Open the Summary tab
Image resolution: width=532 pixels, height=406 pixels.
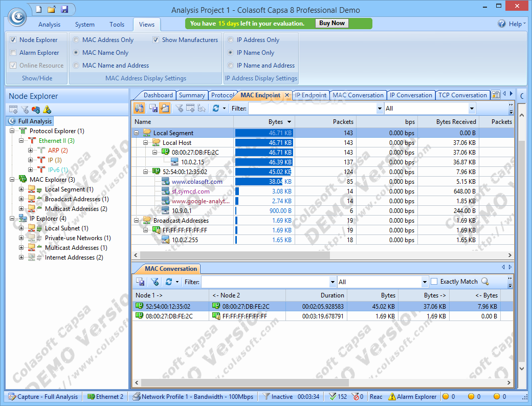point(192,95)
